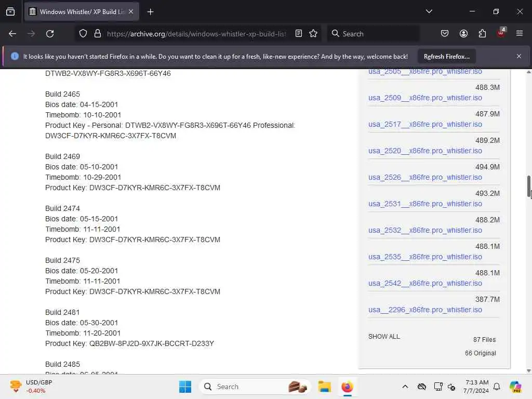Download usa_2520 x86fre pro whistler iso

425,151
